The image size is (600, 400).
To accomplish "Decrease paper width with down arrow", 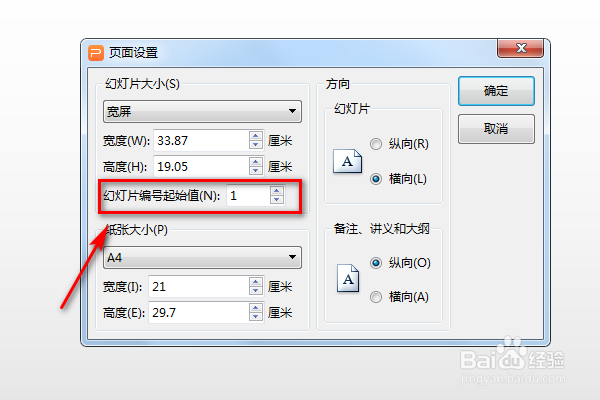I will point(256,291).
